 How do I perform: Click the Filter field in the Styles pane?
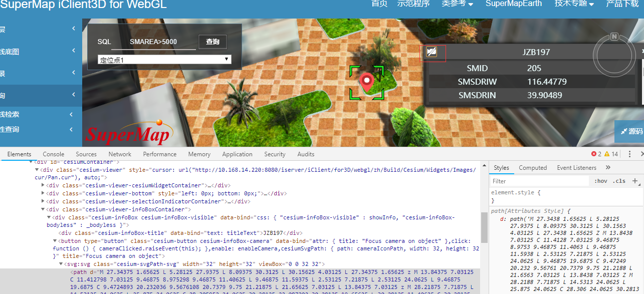click(540, 181)
